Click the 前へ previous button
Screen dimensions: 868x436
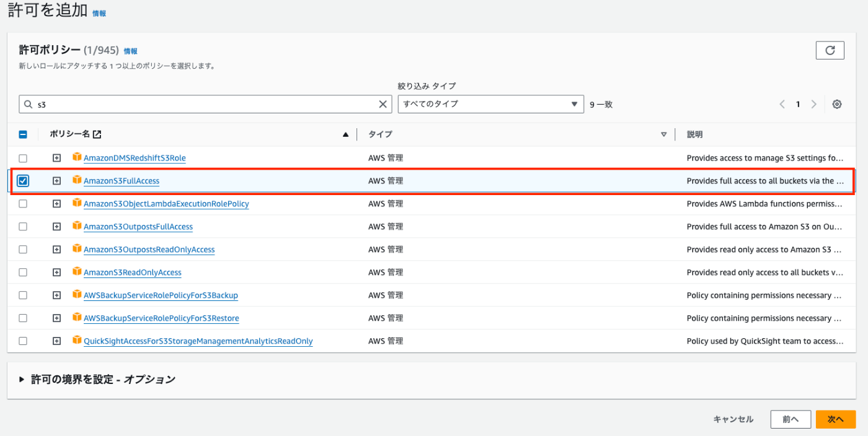pyautogui.click(x=790, y=419)
